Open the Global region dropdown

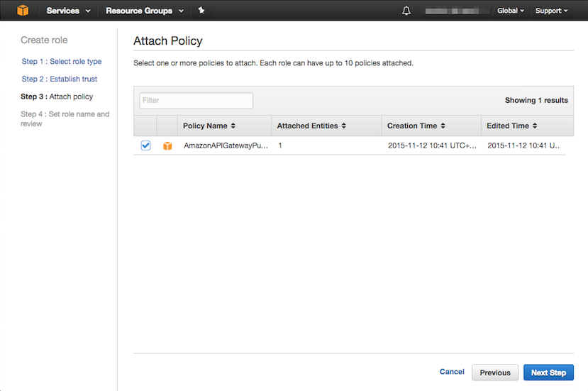click(x=511, y=11)
